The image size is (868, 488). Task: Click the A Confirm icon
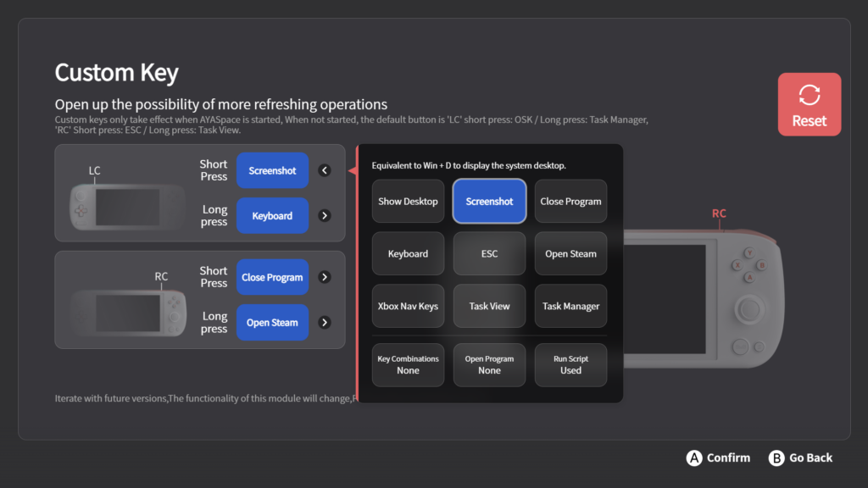point(694,458)
